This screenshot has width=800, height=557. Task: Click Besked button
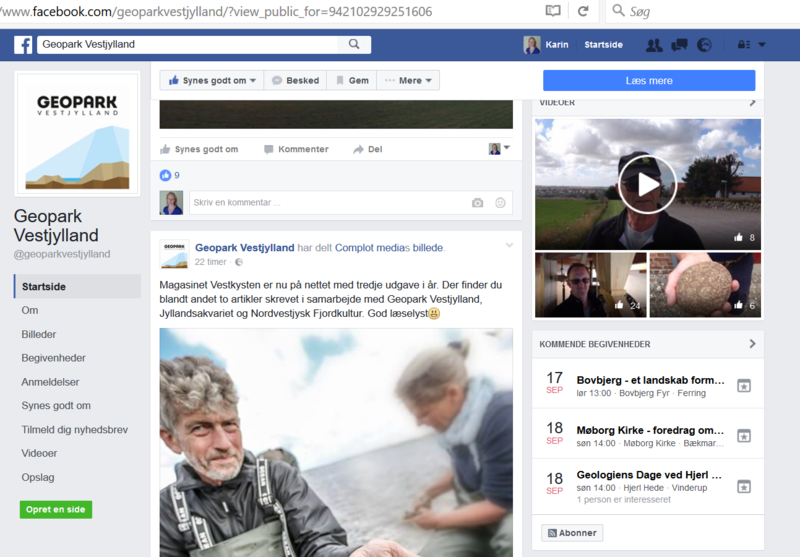pos(295,81)
